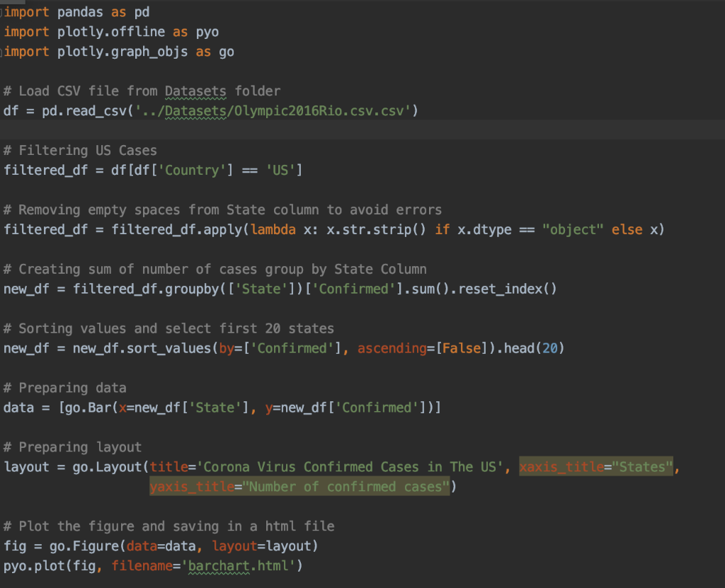
Task: Click the 'data=data' argument
Action: [161, 546]
